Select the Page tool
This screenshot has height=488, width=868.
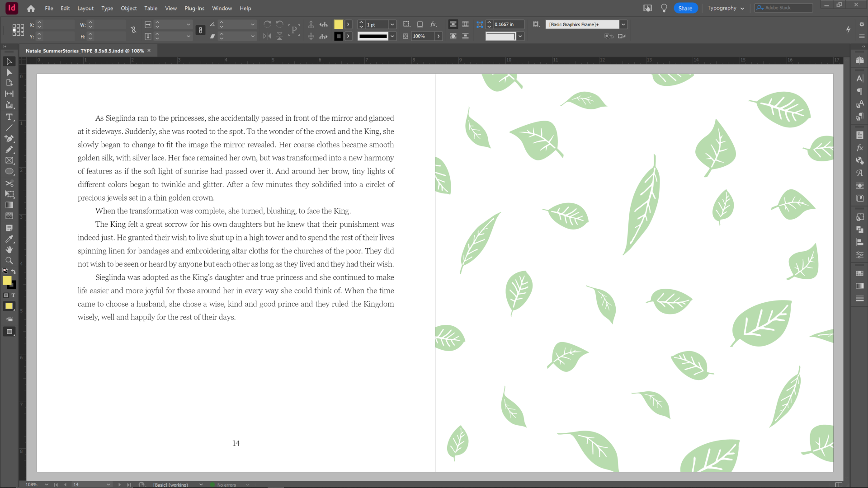[x=9, y=83]
